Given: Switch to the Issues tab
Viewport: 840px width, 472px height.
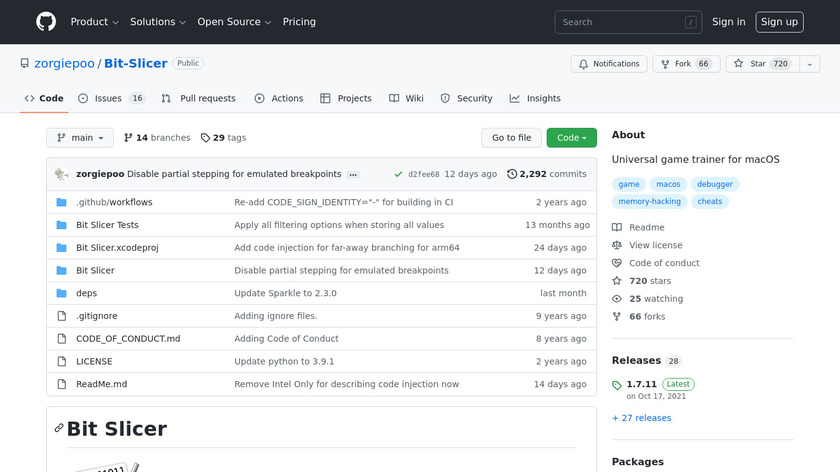Looking at the screenshot, I should point(111,99).
